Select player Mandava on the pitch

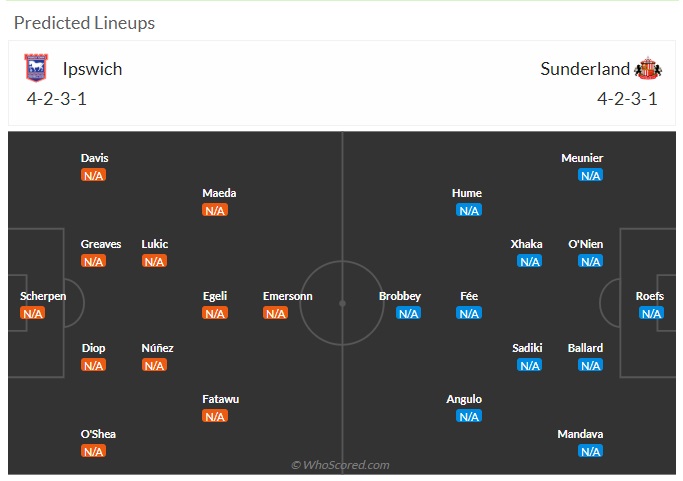[580, 434]
